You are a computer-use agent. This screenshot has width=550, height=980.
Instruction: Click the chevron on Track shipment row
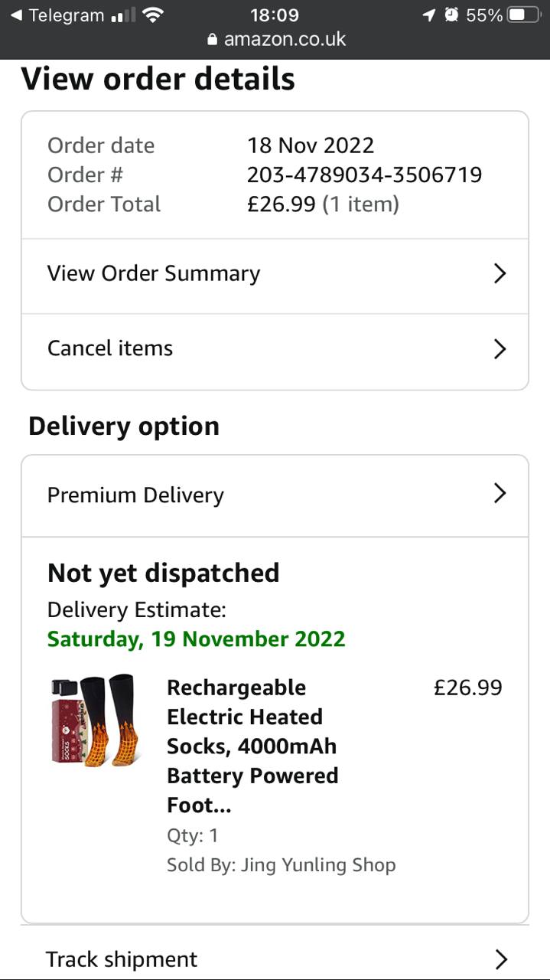click(501, 959)
